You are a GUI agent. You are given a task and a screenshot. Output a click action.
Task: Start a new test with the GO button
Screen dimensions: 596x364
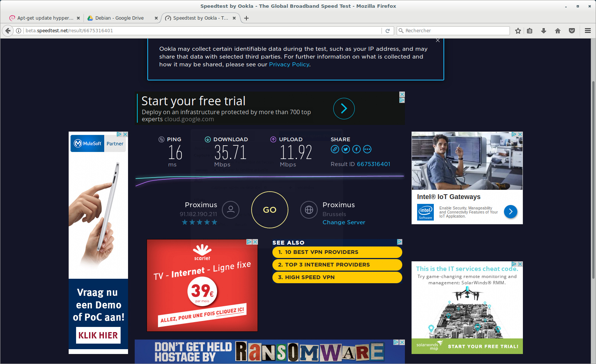pyautogui.click(x=270, y=210)
